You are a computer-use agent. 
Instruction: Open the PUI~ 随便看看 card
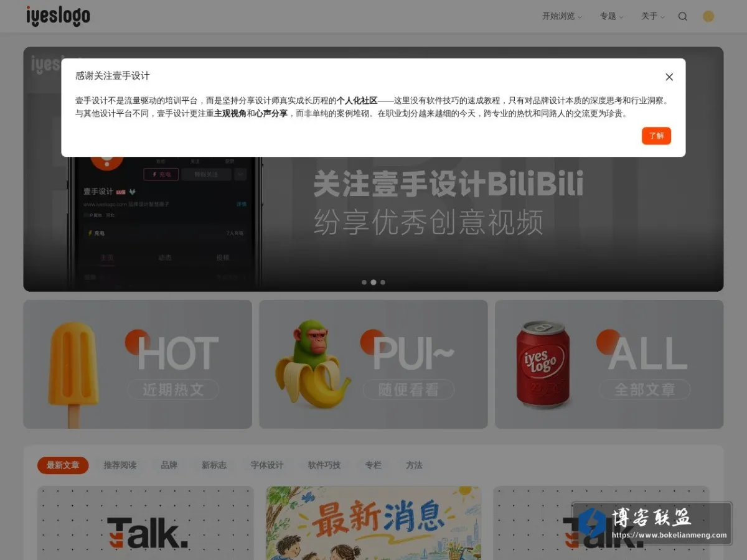click(x=374, y=365)
